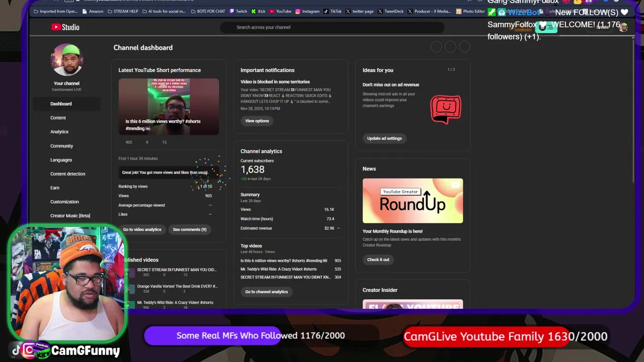Click the 'Average percentage viewed' row
The image size is (644, 362).
click(x=165, y=205)
